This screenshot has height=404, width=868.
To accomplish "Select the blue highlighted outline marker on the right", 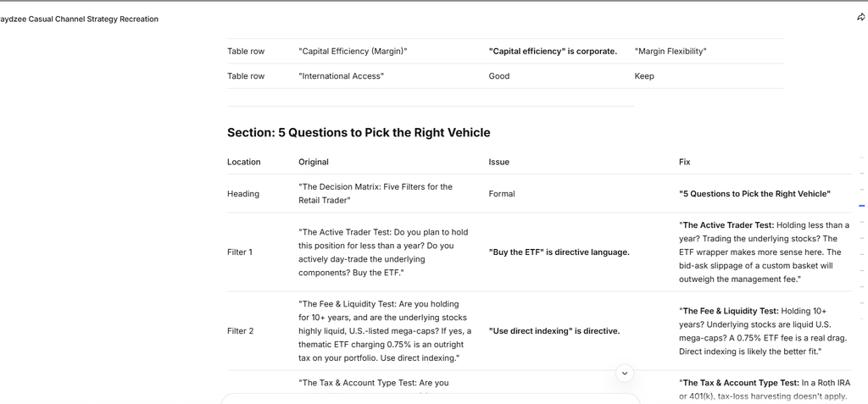I will [x=861, y=206].
